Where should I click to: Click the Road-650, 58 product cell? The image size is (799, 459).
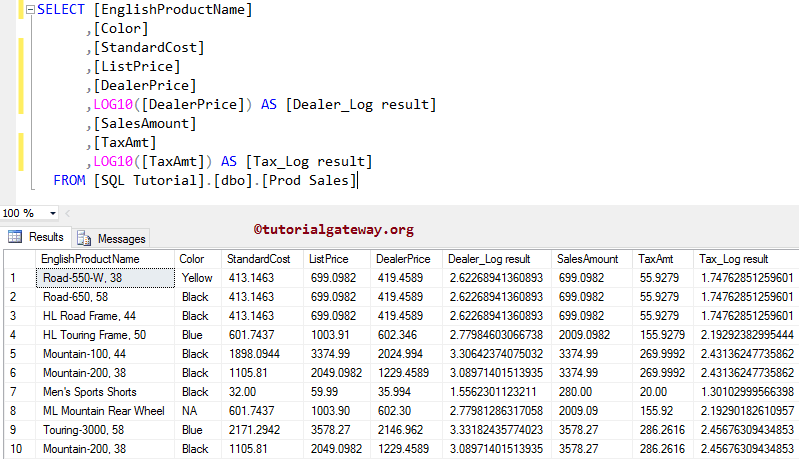point(105,297)
